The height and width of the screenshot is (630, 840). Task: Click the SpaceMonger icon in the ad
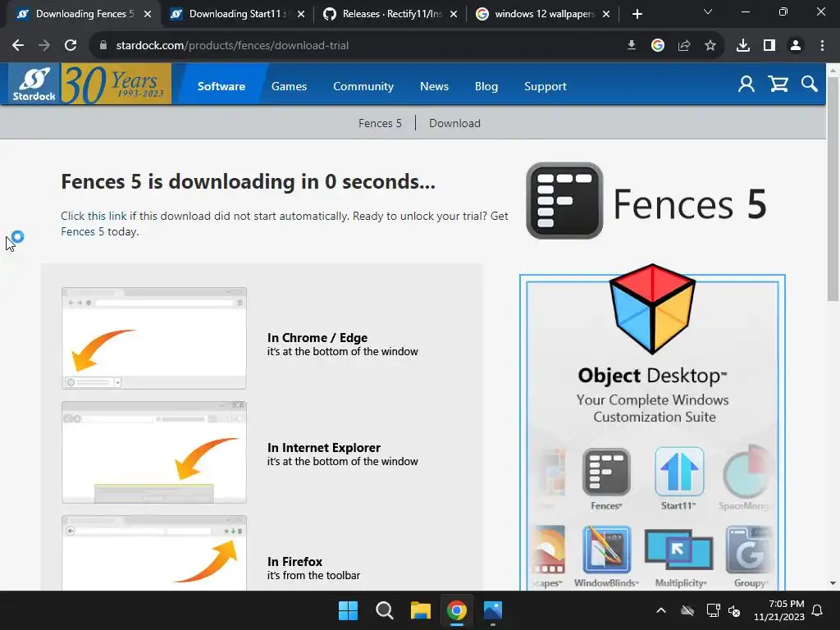(x=746, y=472)
